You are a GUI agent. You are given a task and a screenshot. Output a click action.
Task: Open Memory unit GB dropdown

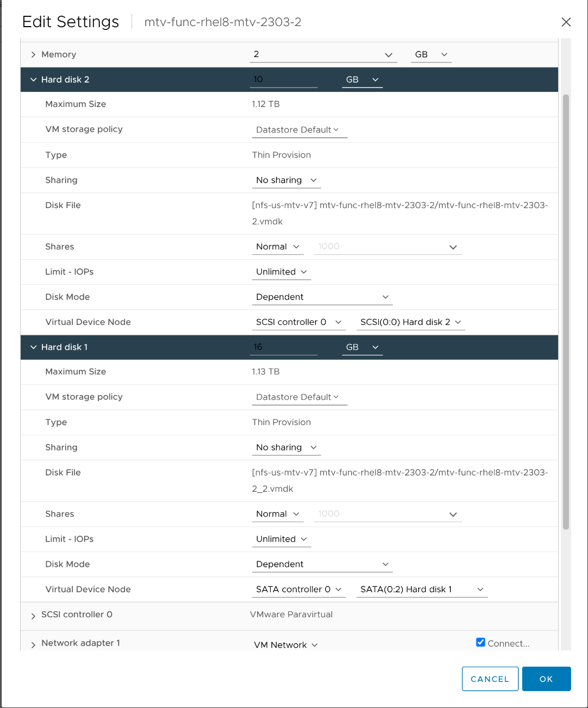(x=431, y=54)
